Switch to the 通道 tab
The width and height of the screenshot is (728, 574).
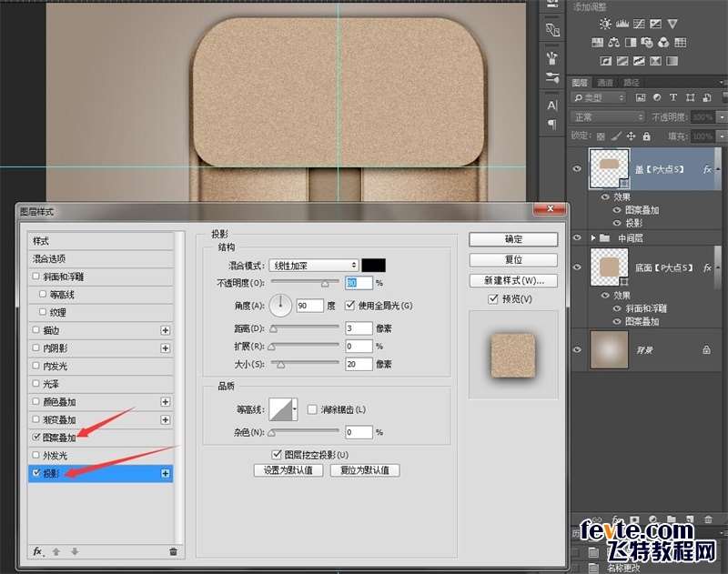point(605,82)
